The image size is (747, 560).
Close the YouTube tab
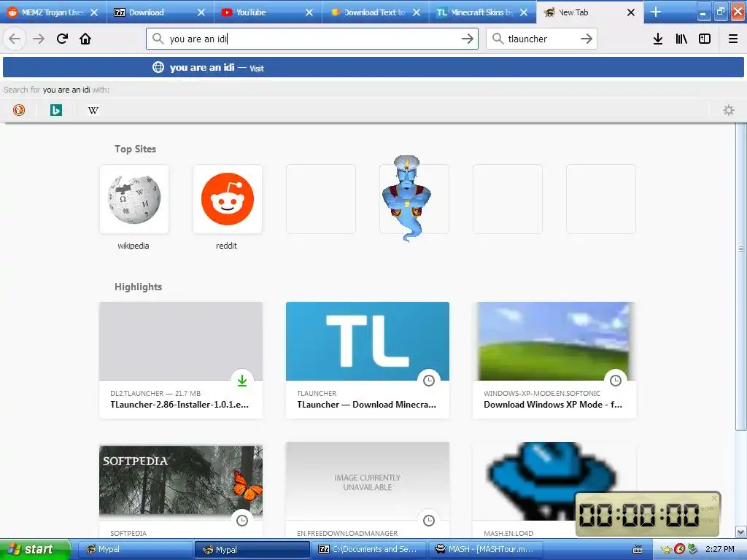point(309,12)
